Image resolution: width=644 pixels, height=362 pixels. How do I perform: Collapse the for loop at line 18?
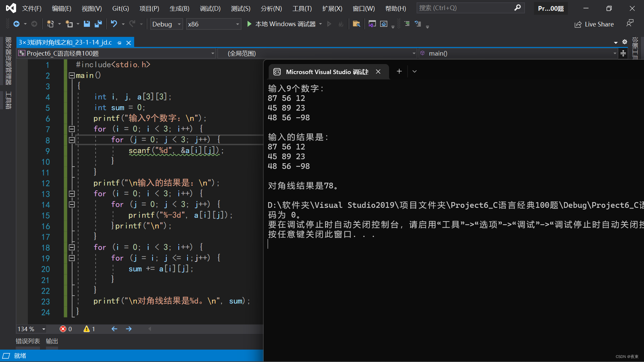(x=71, y=247)
